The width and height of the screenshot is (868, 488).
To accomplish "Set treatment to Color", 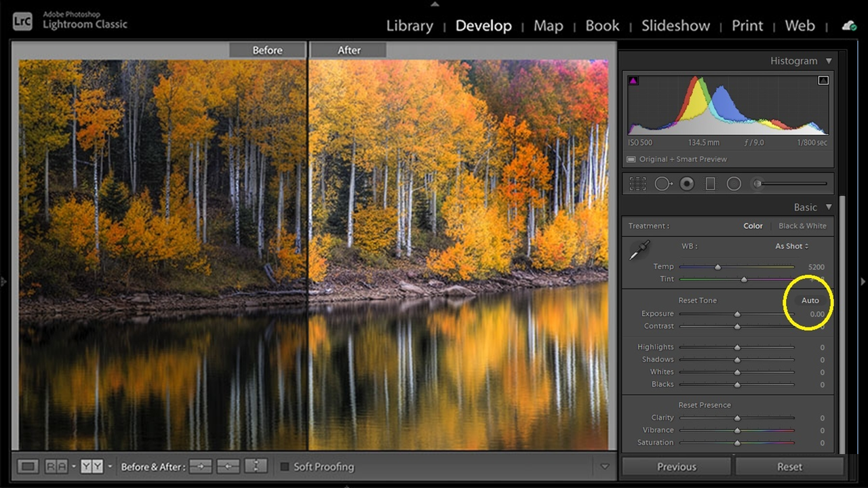I will click(753, 226).
